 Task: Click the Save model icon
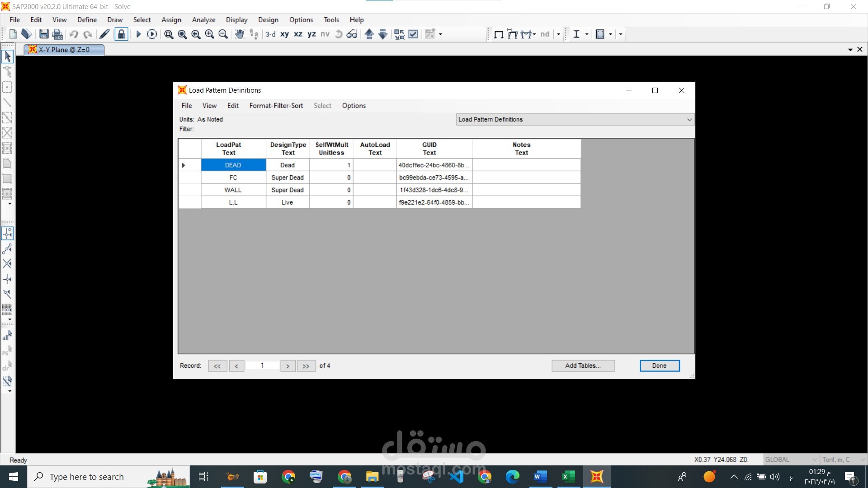(44, 34)
